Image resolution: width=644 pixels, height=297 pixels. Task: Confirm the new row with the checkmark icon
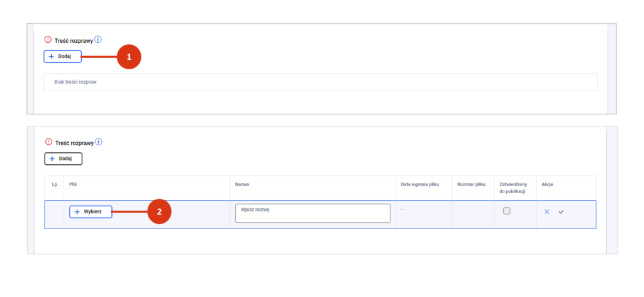click(x=561, y=212)
